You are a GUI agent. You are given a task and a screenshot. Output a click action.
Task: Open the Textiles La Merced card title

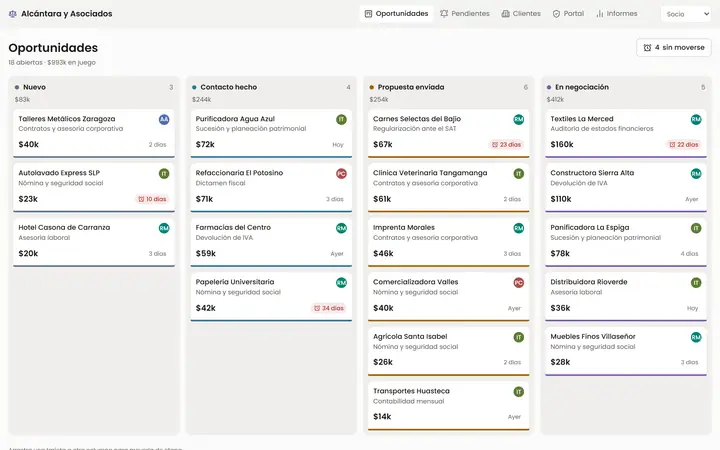click(582, 118)
